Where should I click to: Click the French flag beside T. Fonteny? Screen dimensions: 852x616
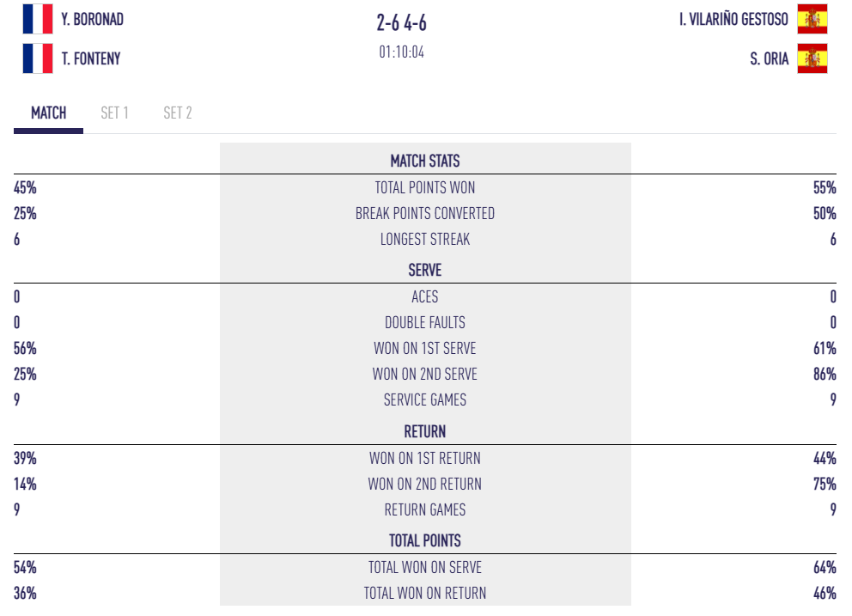tap(38, 58)
